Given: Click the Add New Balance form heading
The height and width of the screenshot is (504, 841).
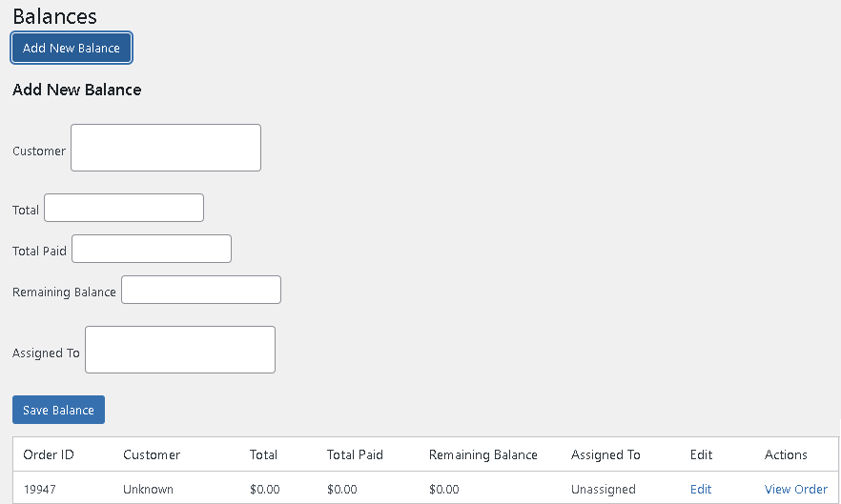Looking at the screenshot, I should [76, 90].
